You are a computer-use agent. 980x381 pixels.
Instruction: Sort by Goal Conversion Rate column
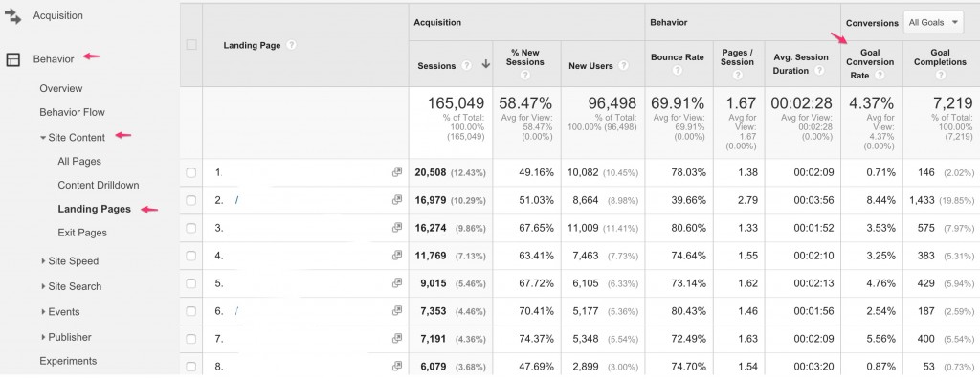[870, 64]
